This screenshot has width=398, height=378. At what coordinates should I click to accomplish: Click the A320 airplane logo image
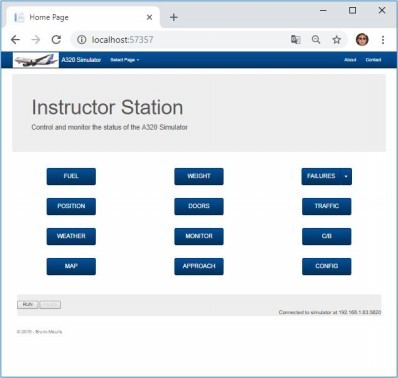point(36,60)
